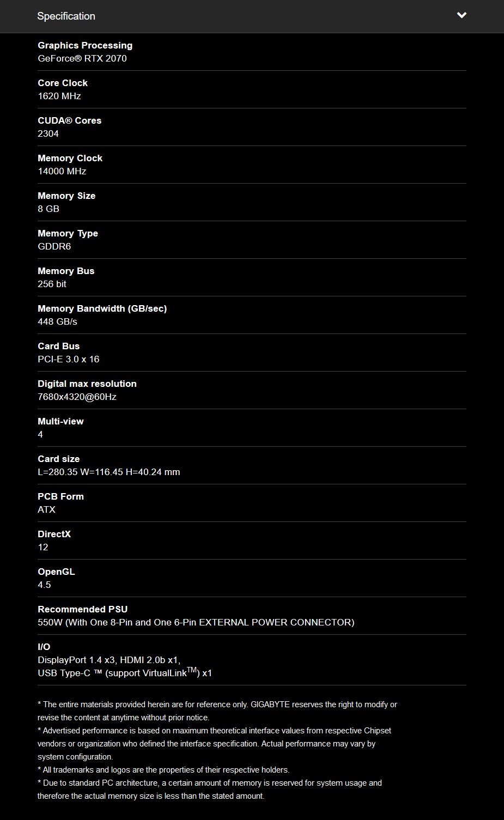This screenshot has height=820, width=504.
Task: Click the Graphics Processing label
Action: 85,45
